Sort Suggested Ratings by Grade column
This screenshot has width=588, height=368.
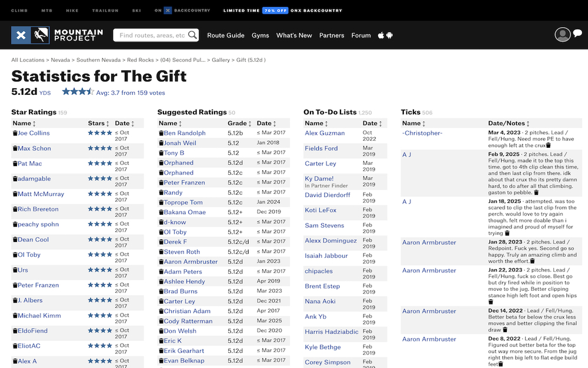click(x=239, y=124)
